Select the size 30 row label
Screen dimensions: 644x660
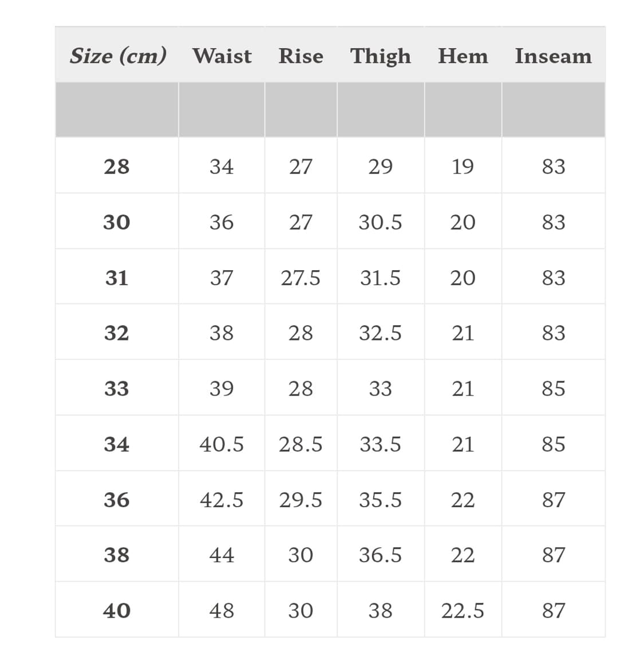[x=117, y=222]
